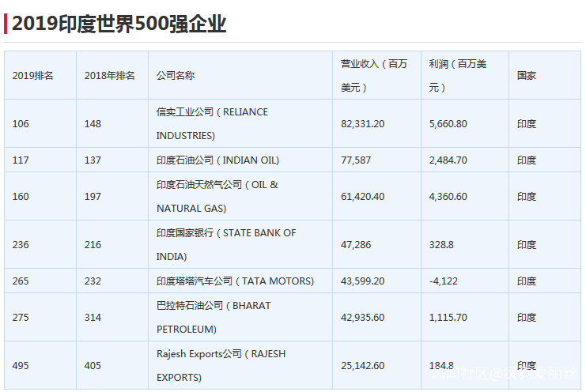Click the heading 2019印度世界500强企业
Image resolution: width=586 pixels, height=392 pixels.
[119, 24]
